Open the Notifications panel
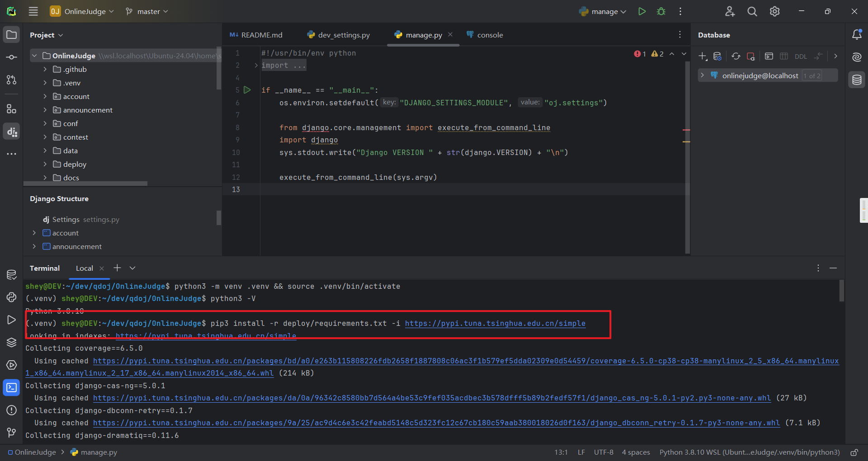The height and width of the screenshot is (461, 868). click(857, 35)
